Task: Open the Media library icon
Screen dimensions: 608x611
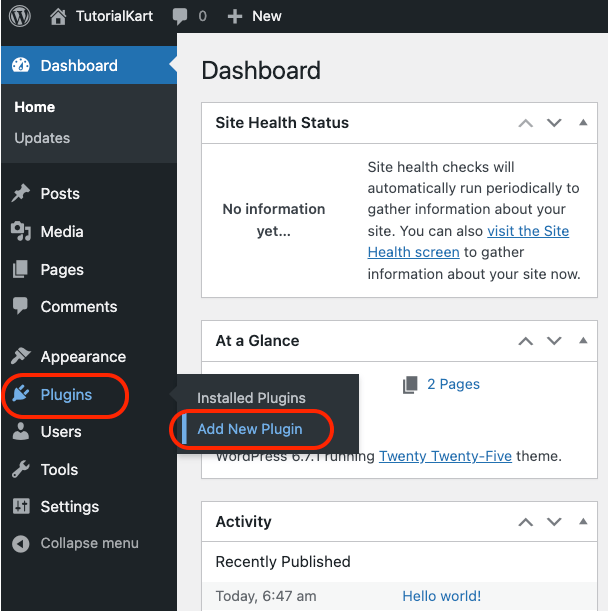Action: tap(21, 231)
